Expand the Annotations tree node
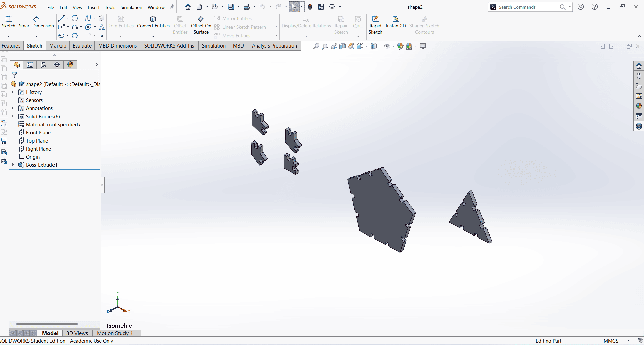Screen dimensions: 644x345 [13, 108]
